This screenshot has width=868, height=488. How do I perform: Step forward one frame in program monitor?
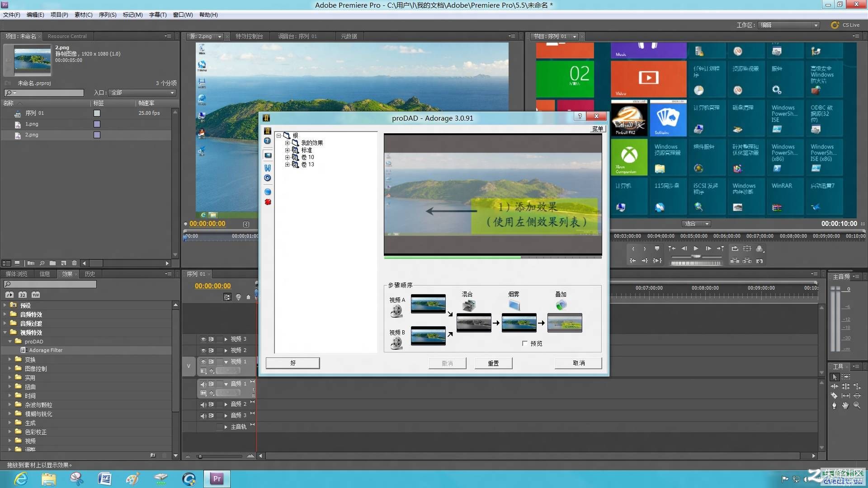708,249
